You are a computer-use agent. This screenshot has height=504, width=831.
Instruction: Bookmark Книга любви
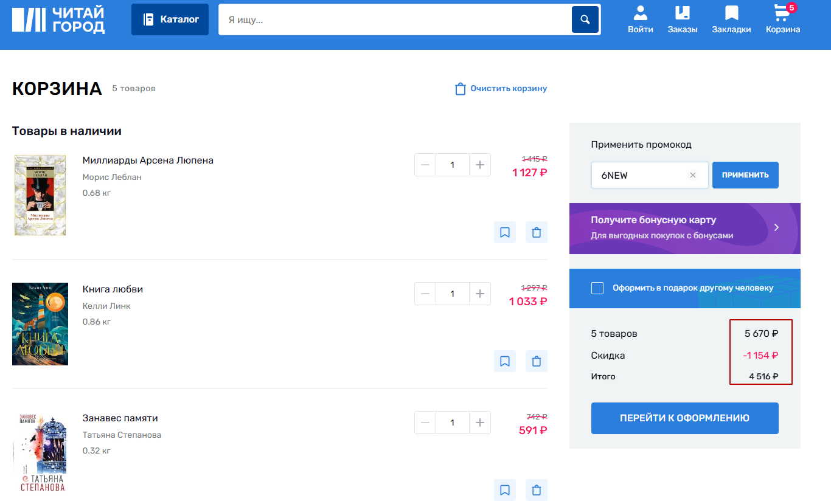505,361
